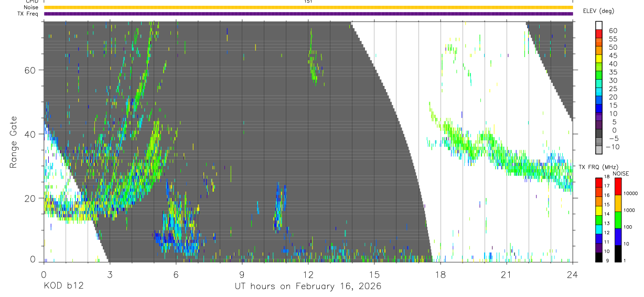Viewport: 644px width, 297px height.
Task: Click the "ELEV (deg)" colorbar title
Action: [598, 10]
